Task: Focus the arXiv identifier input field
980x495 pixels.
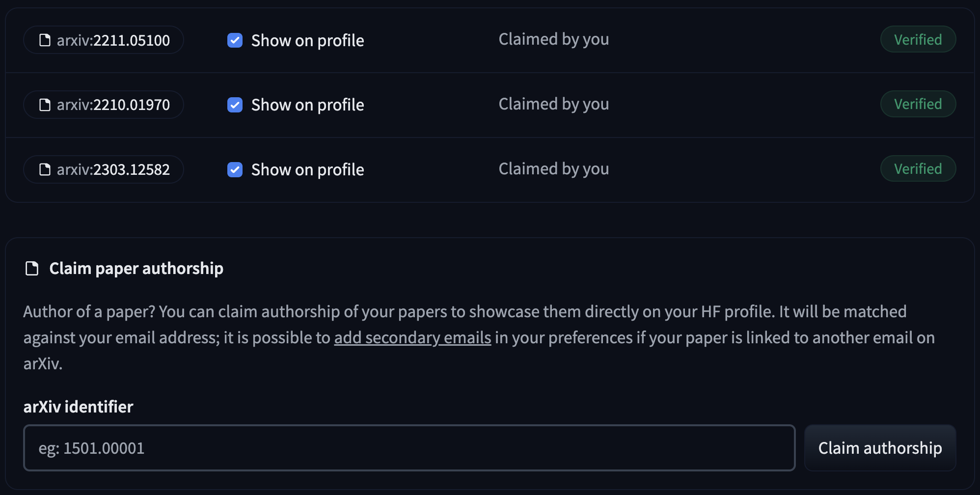Action: (409, 448)
